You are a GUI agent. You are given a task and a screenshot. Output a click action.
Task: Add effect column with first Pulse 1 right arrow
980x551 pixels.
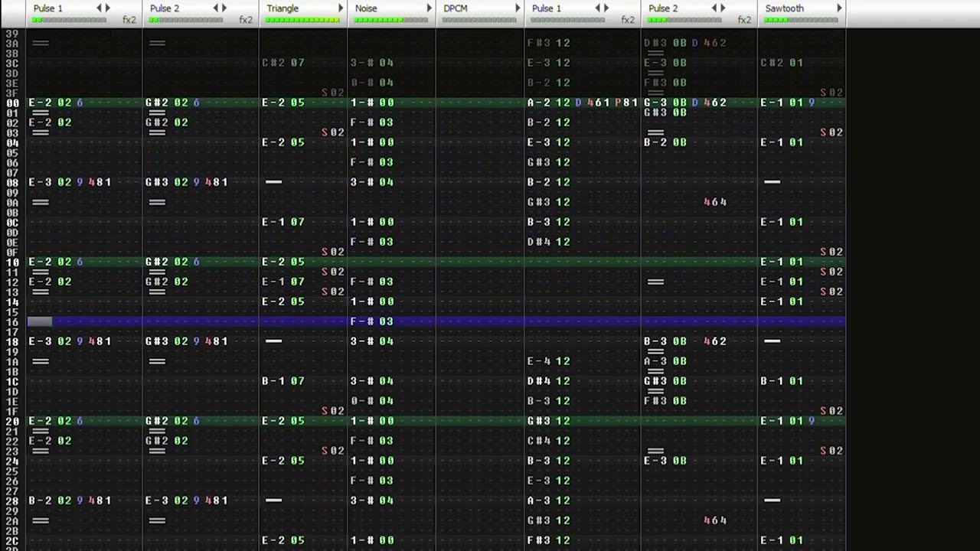(x=108, y=8)
